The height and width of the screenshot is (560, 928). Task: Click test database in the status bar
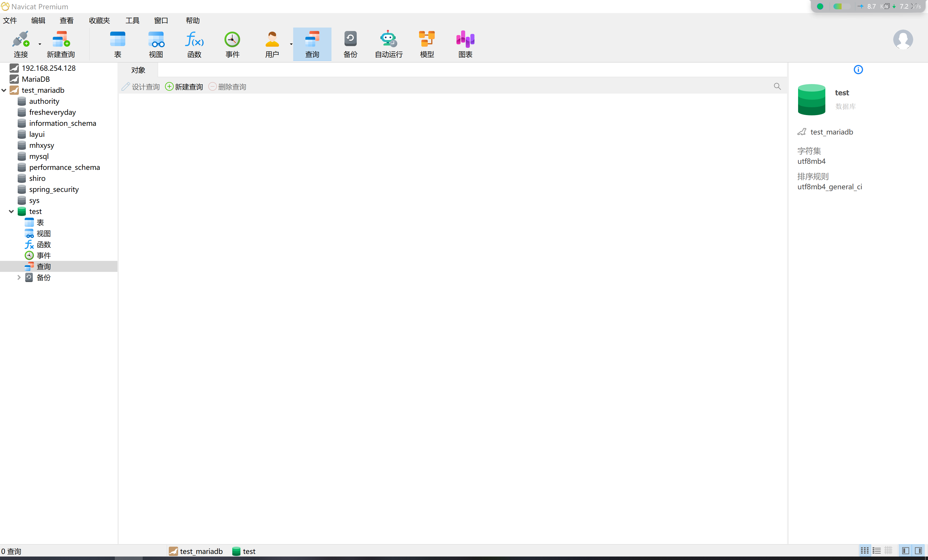[x=244, y=551]
